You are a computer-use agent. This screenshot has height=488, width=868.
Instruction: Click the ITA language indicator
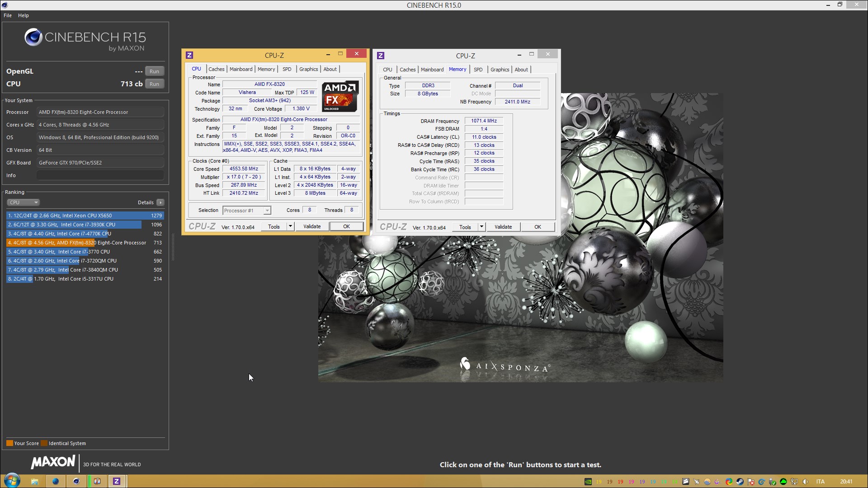pyautogui.click(x=820, y=482)
